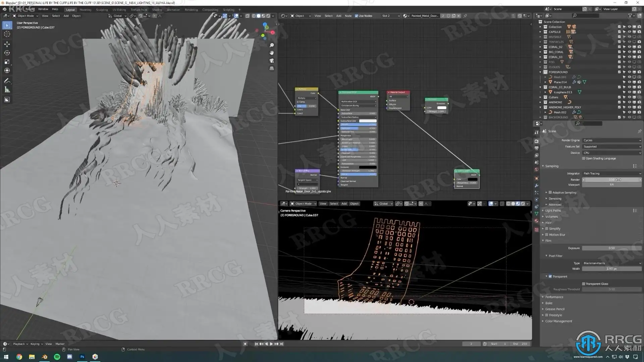Open the Modifier wrench properties tab
644x362 pixels.
coord(537,185)
